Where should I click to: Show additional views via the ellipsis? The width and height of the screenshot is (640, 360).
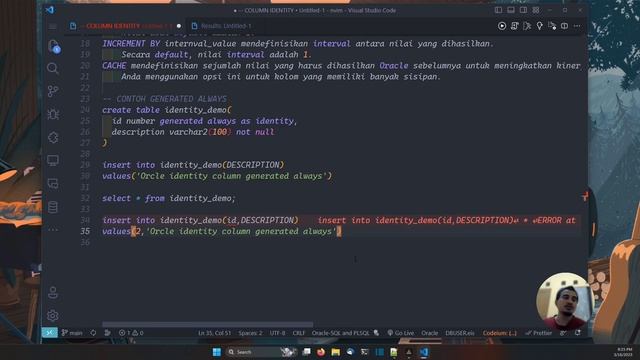click(53, 230)
